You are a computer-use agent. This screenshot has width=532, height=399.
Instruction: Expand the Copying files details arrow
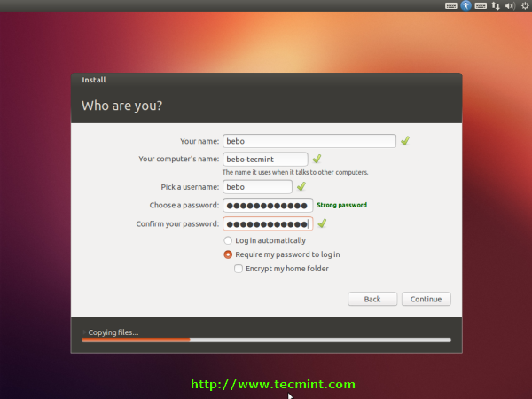pyautogui.click(x=84, y=332)
